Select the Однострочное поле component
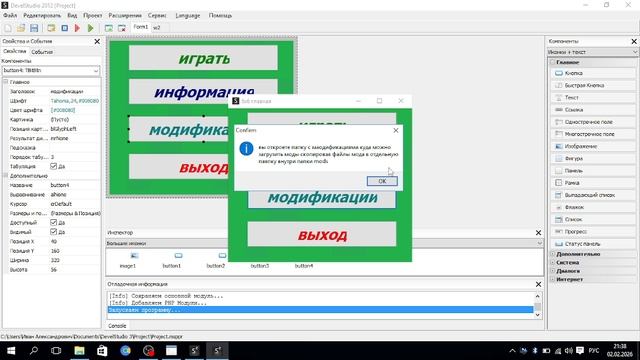Image resolution: width=640 pixels, height=360 pixels. point(592,122)
